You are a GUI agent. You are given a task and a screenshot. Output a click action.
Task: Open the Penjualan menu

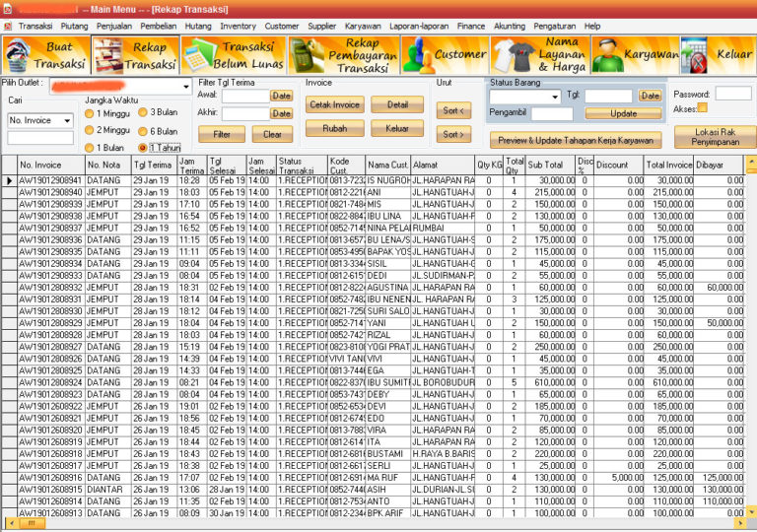(x=114, y=26)
